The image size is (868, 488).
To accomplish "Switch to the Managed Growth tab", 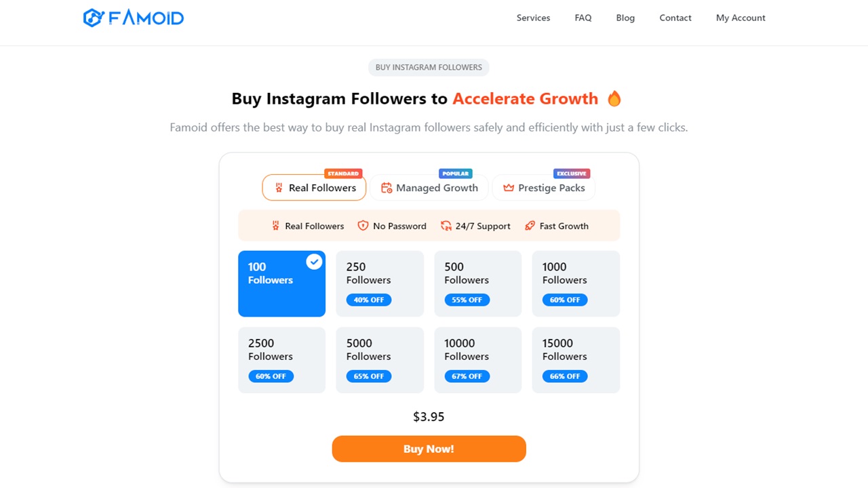I will 429,188.
